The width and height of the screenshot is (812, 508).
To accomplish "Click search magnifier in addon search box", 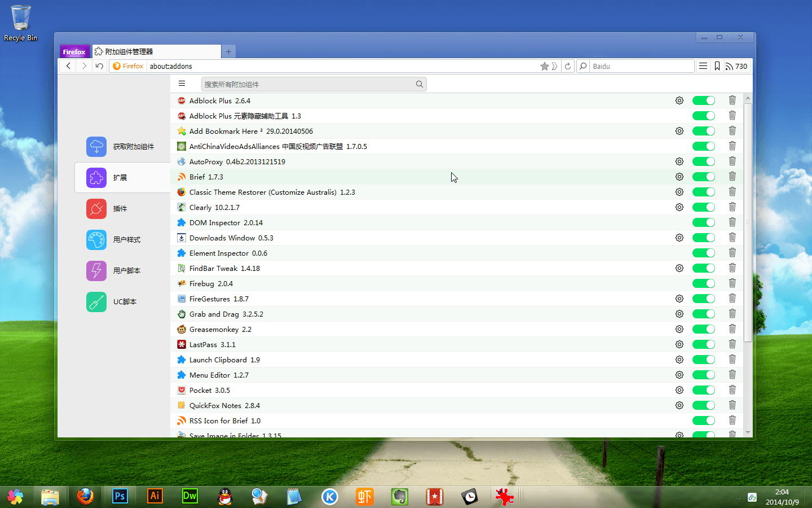I will pyautogui.click(x=420, y=84).
